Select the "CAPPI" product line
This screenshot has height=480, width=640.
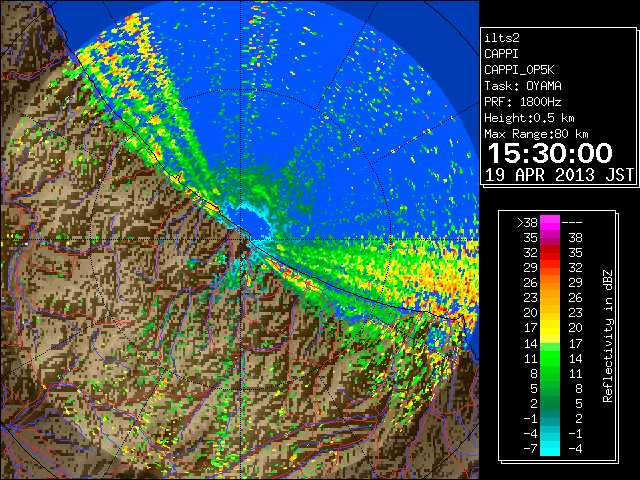(501, 54)
